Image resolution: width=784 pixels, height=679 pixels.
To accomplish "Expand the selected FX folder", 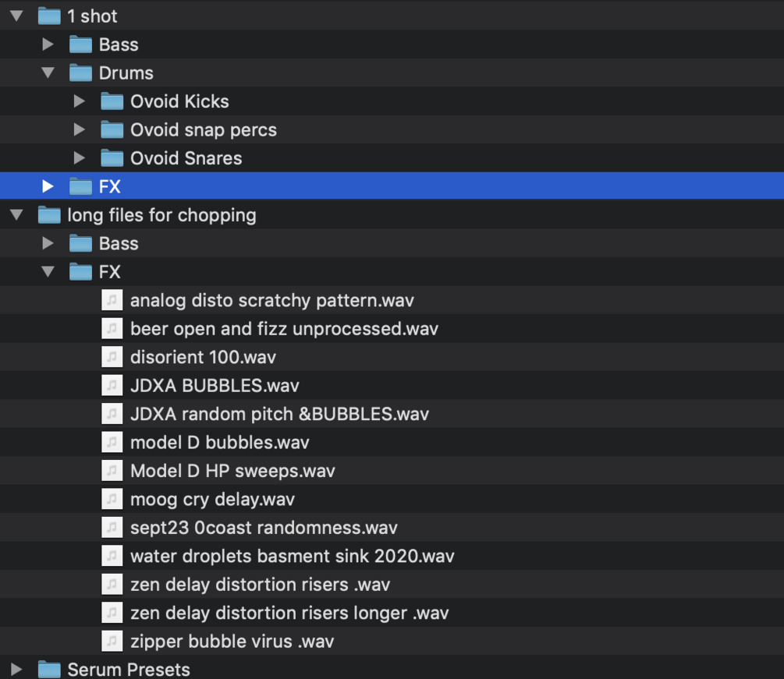I will pyautogui.click(x=48, y=186).
